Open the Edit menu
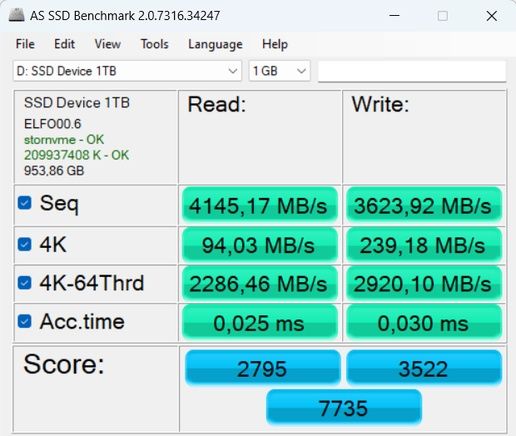The width and height of the screenshot is (516, 436). [x=64, y=44]
